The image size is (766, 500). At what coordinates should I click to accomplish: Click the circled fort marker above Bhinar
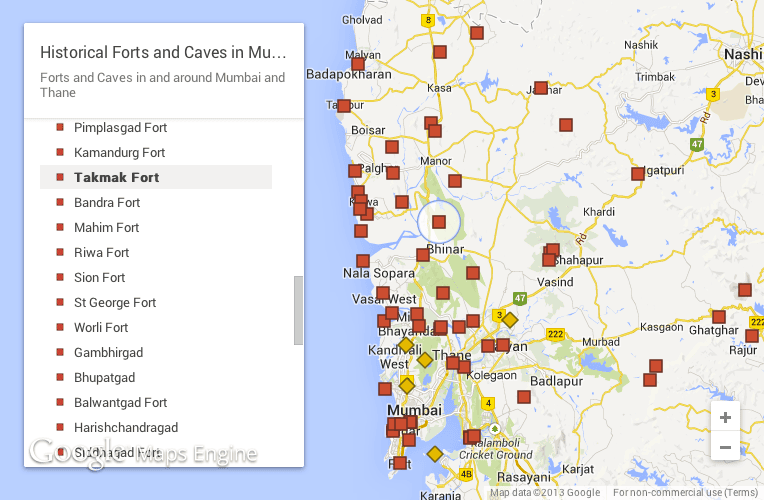[x=438, y=222]
